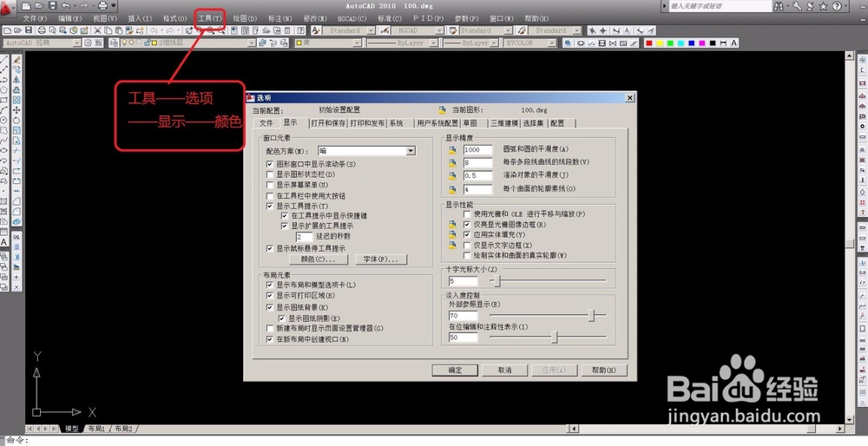868x446 pixels.
Task: Open the 工具(T) menu
Action: [210, 18]
